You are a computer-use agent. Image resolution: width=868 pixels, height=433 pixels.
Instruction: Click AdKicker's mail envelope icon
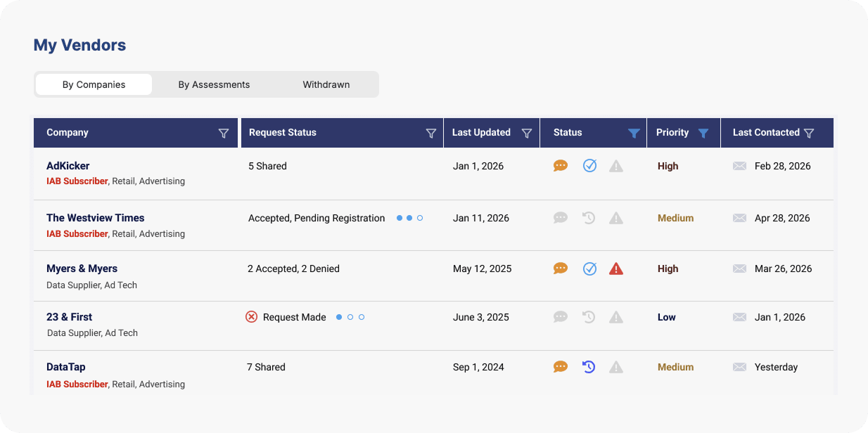pos(739,167)
